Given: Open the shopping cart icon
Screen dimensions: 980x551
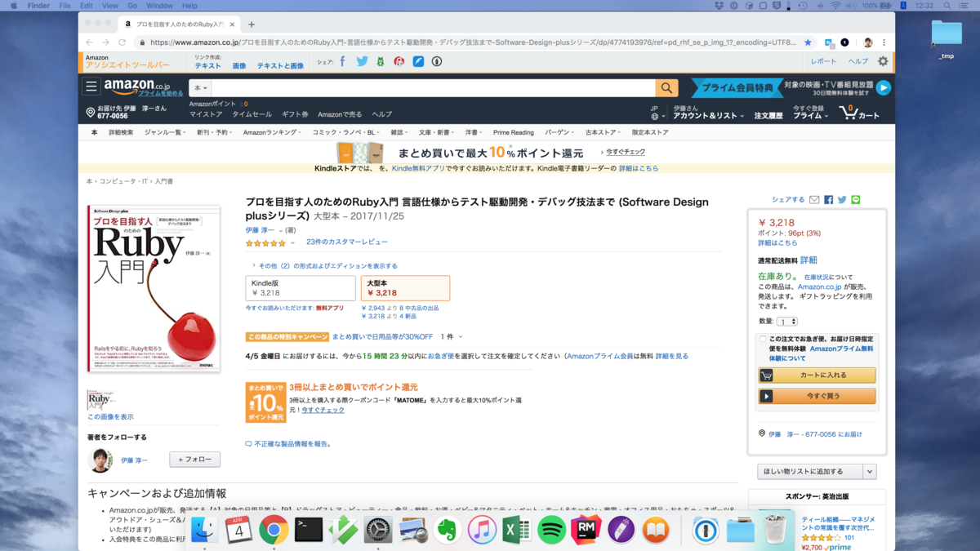Looking at the screenshot, I should (x=859, y=113).
